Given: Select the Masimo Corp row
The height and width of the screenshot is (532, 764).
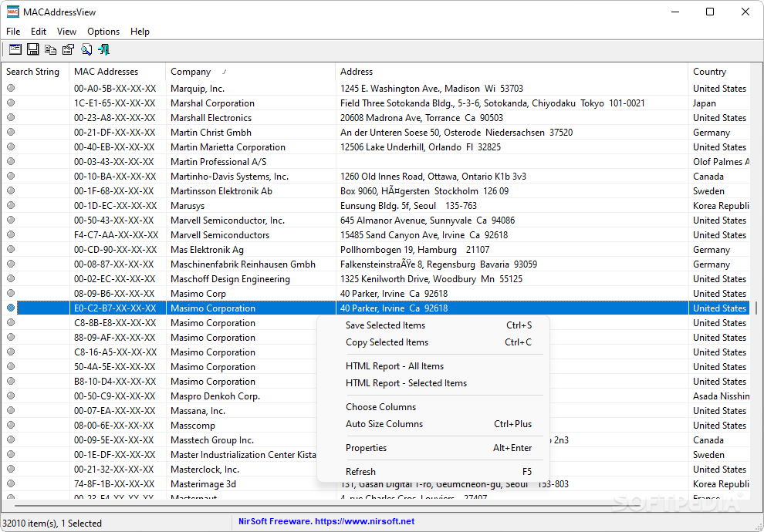Looking at the screenshot, I should click(x=376, y=293).
